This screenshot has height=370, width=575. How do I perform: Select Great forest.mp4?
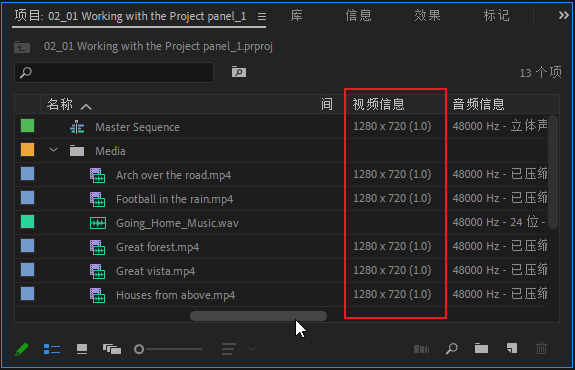158,247
